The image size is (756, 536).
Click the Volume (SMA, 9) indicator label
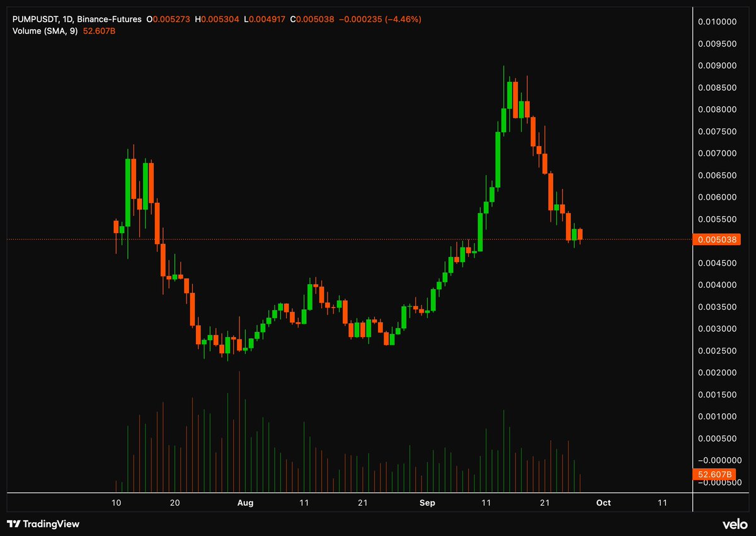pyautogui.click(x=45, y=30)
